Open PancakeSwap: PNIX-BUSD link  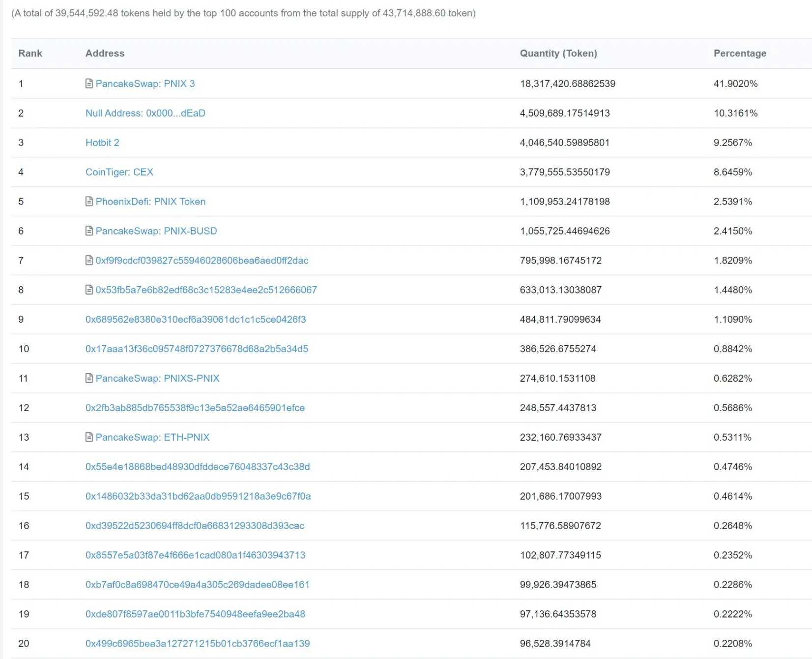156,231
